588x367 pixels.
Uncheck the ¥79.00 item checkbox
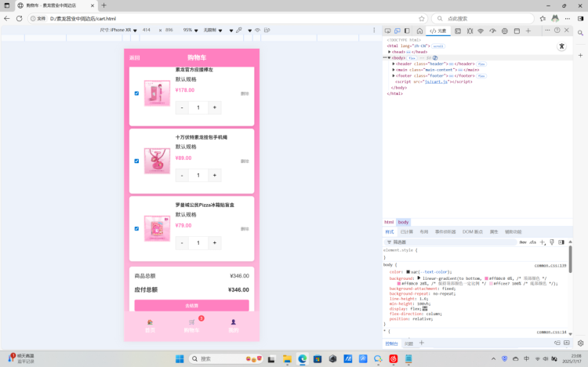(136, 228)
